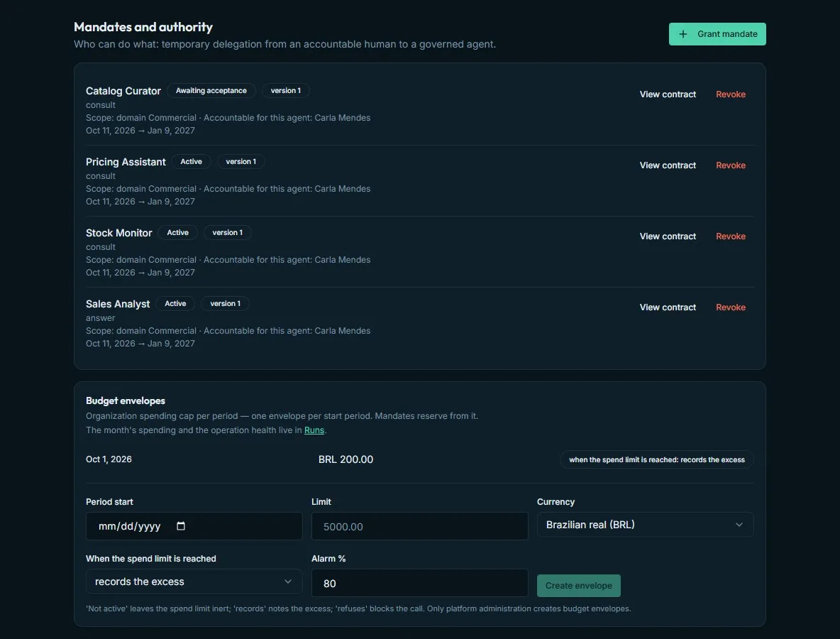This screenshot has width=840, height=639.
Task: View contract for Catalog Curator
Action: 668,94
